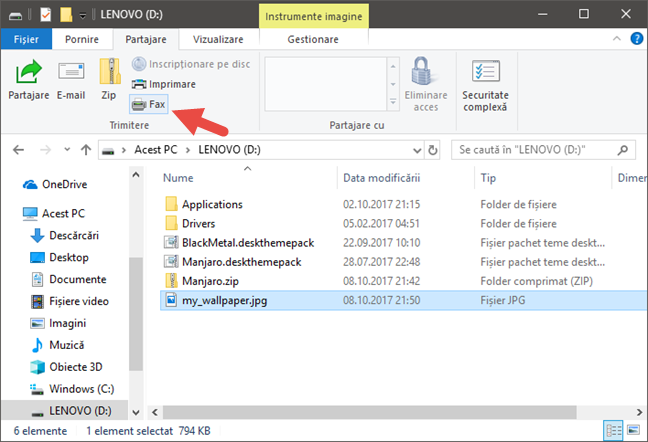The height and width of the screenshot is (442, 648).
Task: Click the search magnifier icon
Action: coord(623,150)
